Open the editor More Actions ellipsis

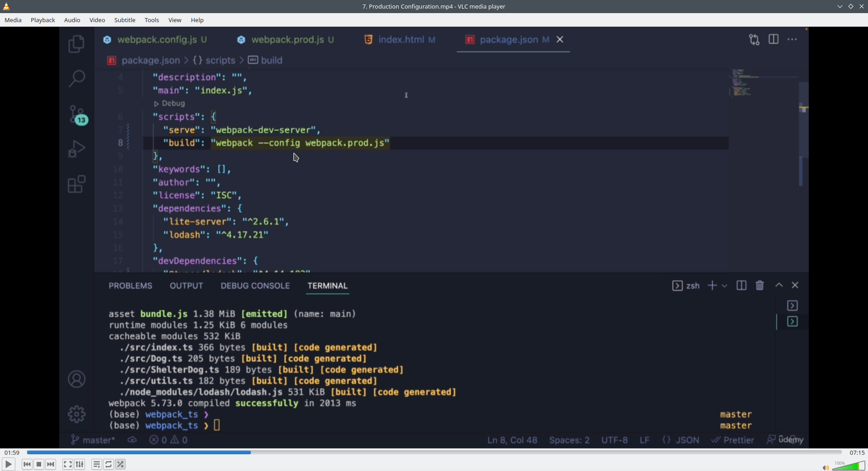(x=793, y=40)
